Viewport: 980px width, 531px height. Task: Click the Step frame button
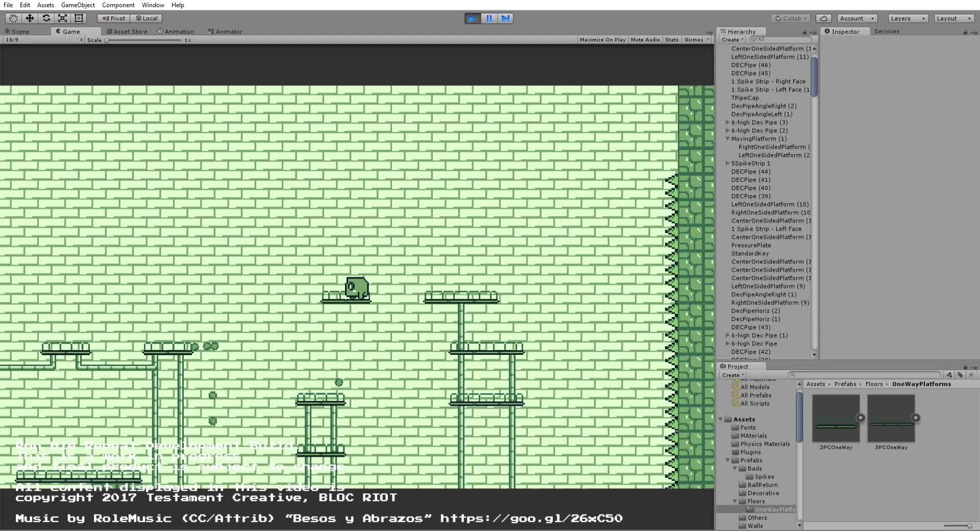pos(505,18)
